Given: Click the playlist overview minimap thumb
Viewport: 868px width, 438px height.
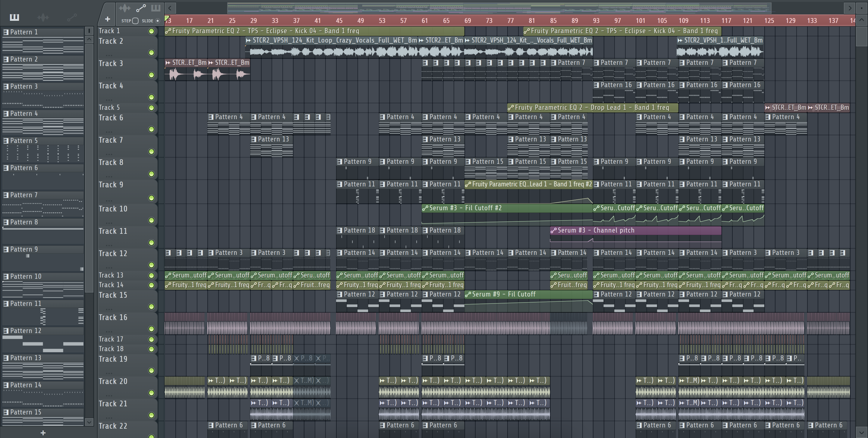Looking at the screenshot, I should tap(499, 8).
